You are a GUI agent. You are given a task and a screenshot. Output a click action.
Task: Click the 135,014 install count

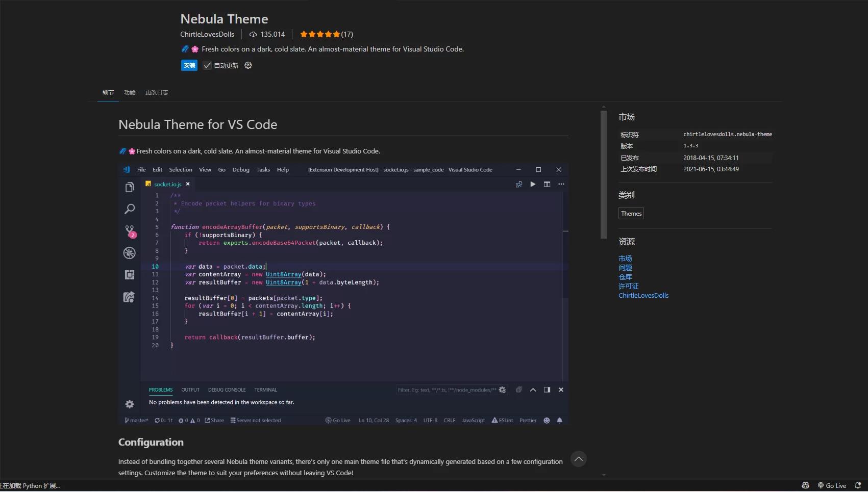coord(272,34)
